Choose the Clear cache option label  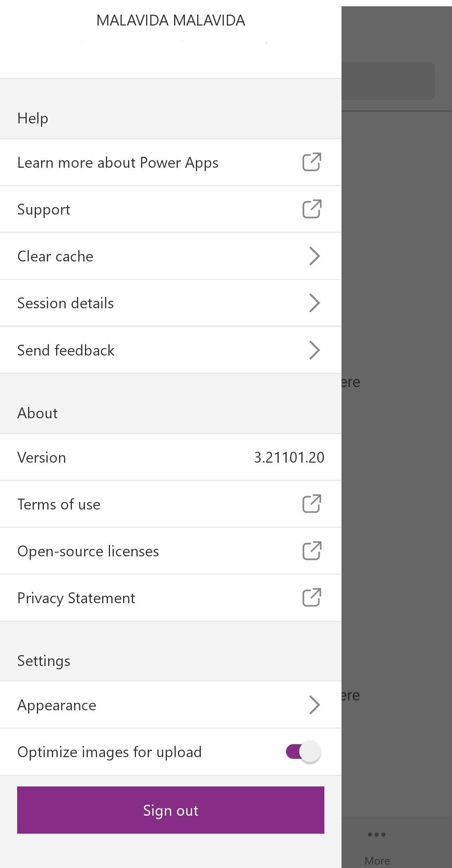pyautogui.click(x=55, y=256)
